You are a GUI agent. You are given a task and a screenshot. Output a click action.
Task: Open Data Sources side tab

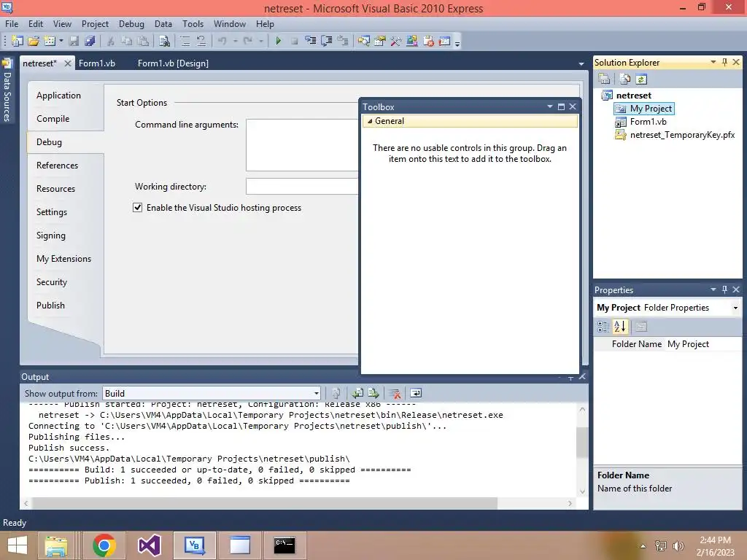7,90
